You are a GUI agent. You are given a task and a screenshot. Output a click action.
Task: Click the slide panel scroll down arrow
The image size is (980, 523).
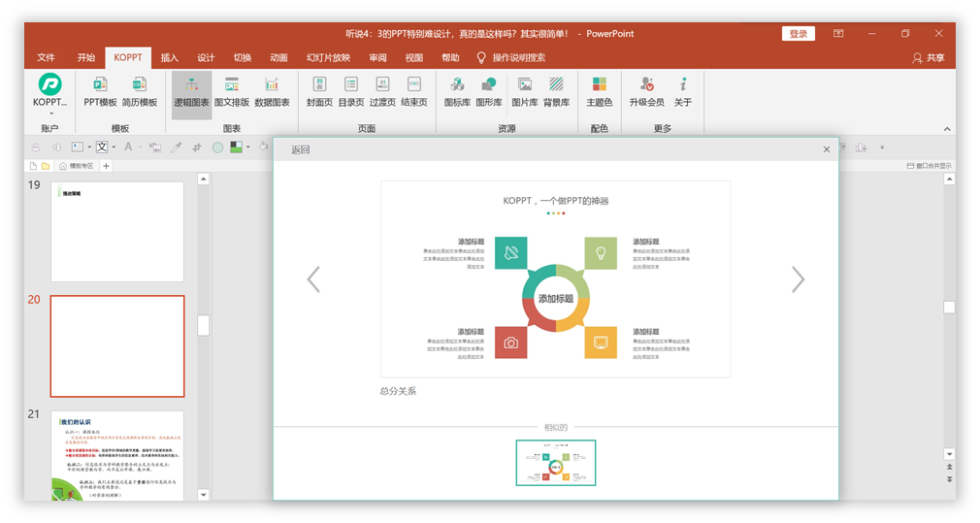[x=203, y=494]
